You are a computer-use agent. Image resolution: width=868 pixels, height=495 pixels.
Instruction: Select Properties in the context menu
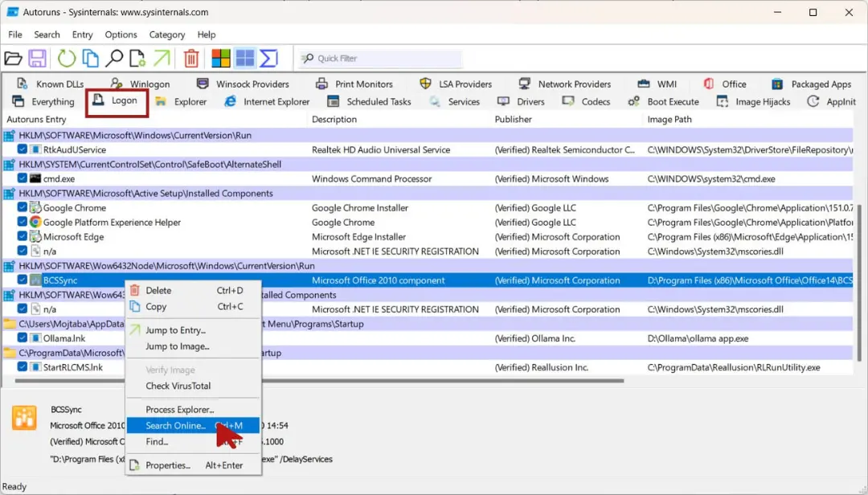tap(193, 465)
